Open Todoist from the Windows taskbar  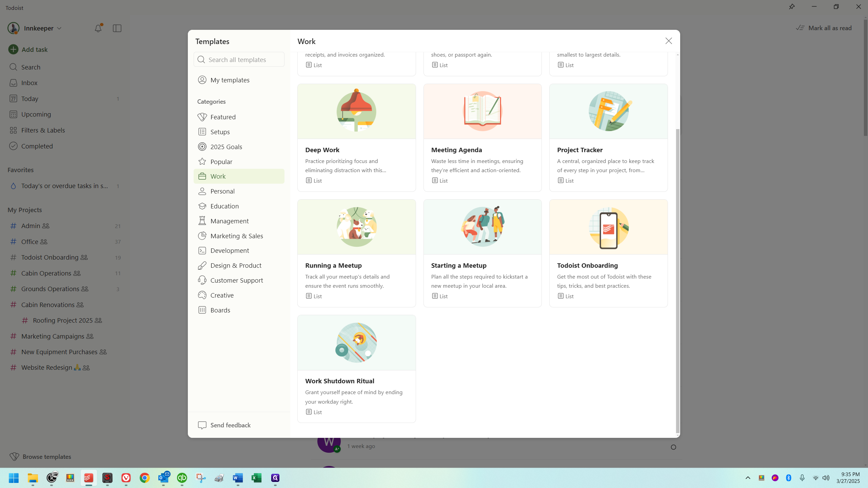click(x=88, y=478)
